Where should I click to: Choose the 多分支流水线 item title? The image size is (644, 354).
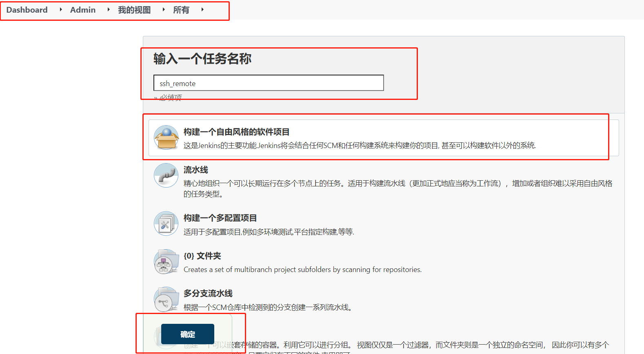pyautogui.click(x=208, y=293)
